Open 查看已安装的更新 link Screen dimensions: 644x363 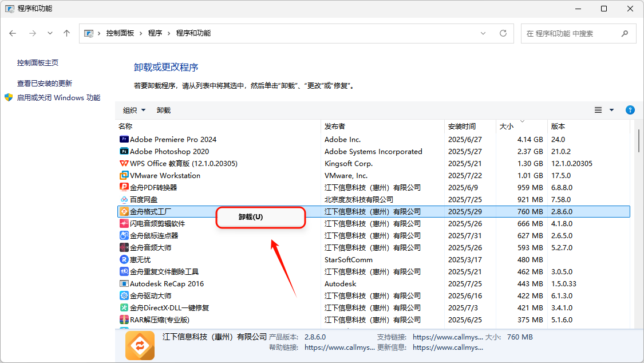point(44,84)
